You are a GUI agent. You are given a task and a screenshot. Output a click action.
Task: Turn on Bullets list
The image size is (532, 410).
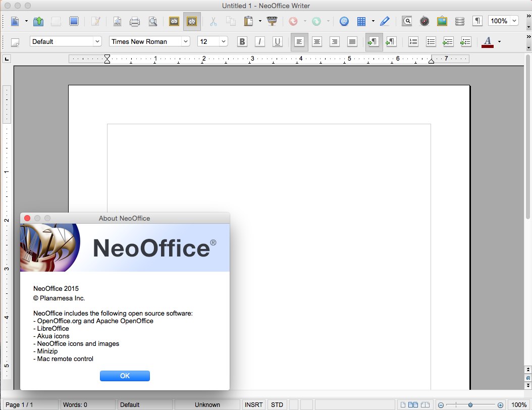tap(431, 42)
